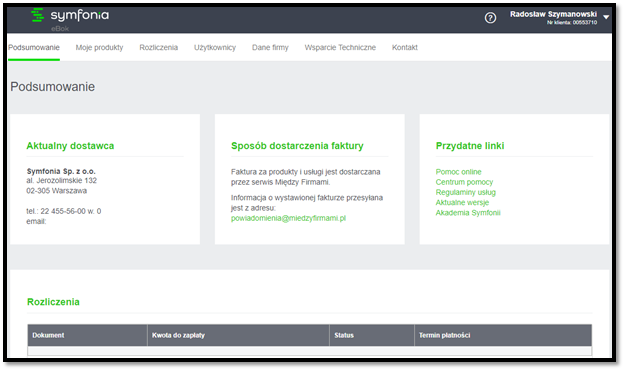Click the Nr klienta: 00553710 text

[x=572, y=23]
